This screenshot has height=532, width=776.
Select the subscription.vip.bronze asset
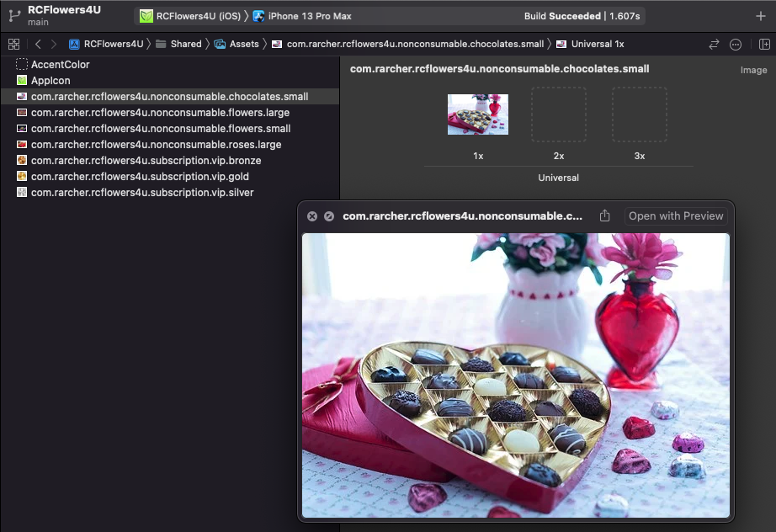click(170, 160)
